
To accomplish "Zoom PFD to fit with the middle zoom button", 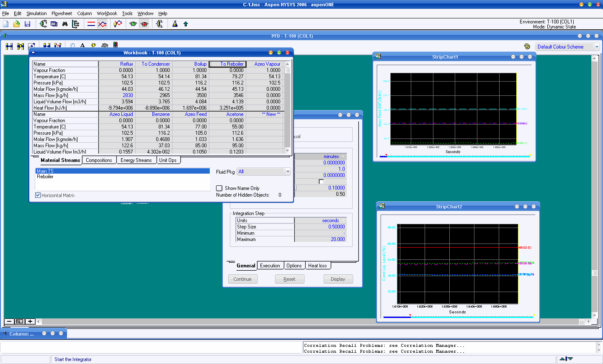I will pos(20,321).
